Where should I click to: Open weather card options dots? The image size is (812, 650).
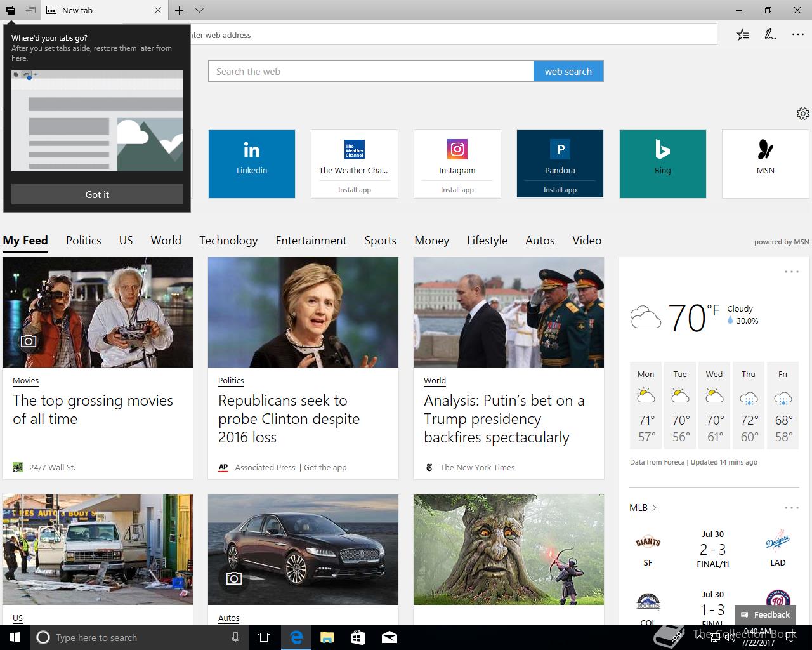[792, 272]
